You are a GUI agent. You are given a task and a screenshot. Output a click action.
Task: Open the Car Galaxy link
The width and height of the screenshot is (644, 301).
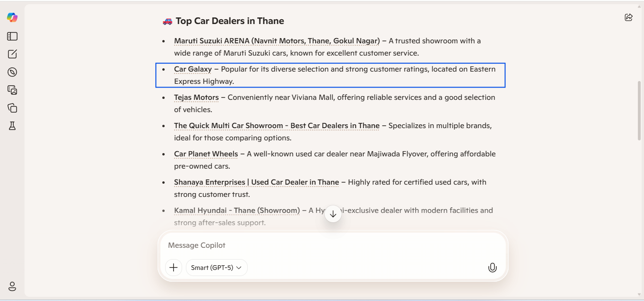[x=192, y=69]
